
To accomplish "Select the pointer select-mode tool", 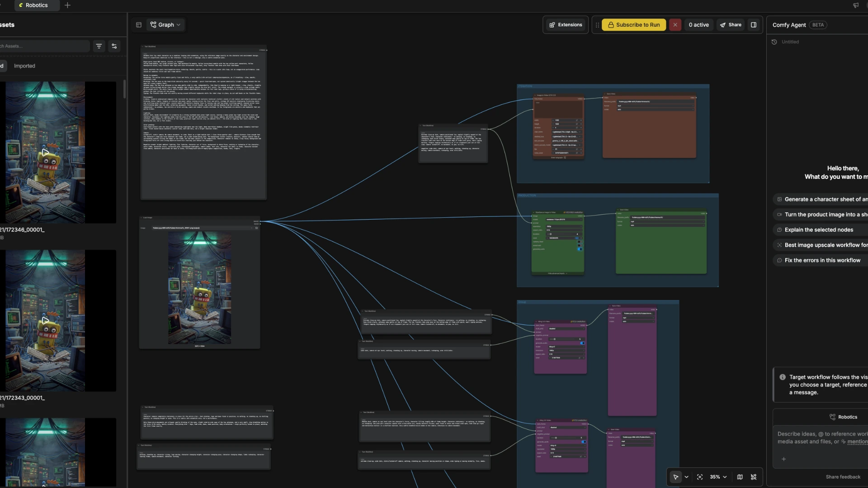I will (675, 477).
